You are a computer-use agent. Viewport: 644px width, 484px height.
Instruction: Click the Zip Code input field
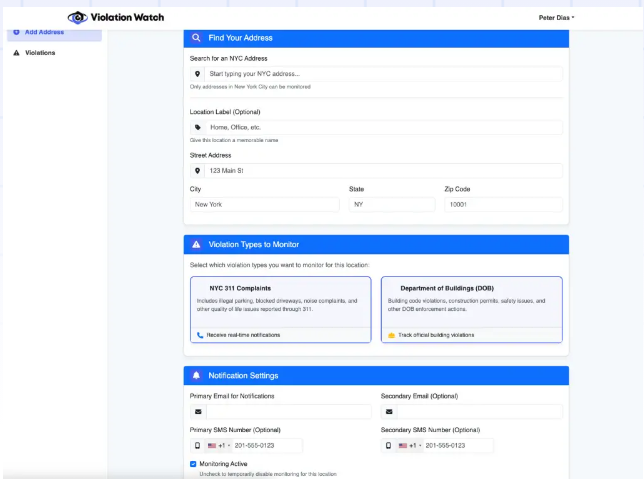coord(502,204)
